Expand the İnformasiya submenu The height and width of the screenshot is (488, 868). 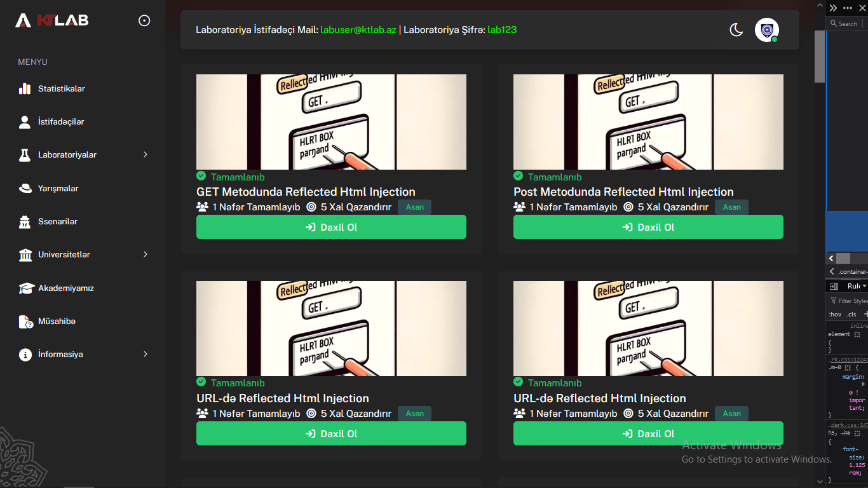point(146,354)
